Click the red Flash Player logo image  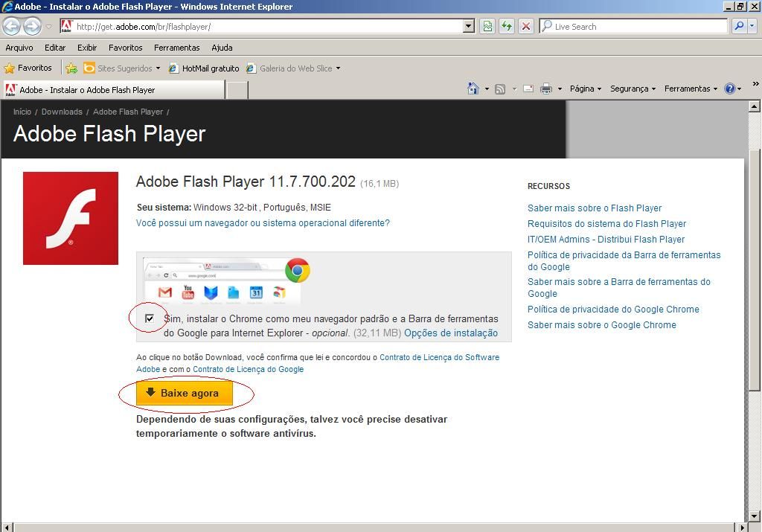[71, 218]
